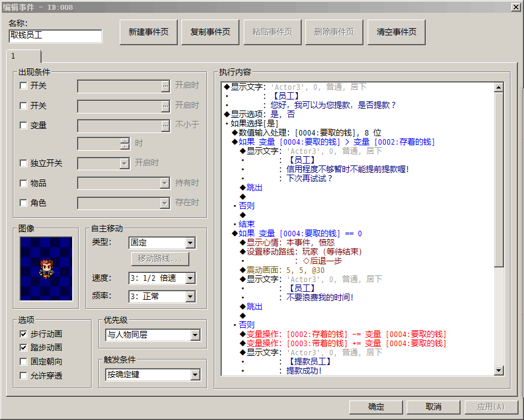Enable the second 开关 condition checkbox
The height and width of the screenshot is (420, 524).
23,106
